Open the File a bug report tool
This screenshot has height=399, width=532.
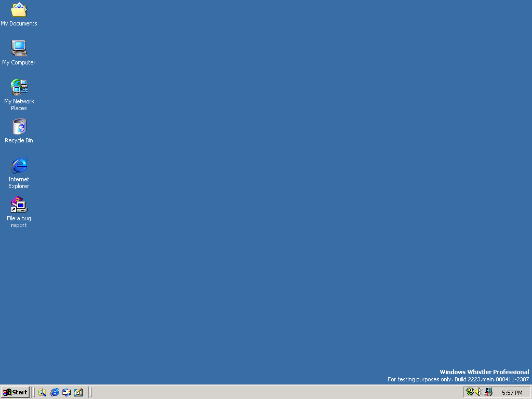coord(19,204)
